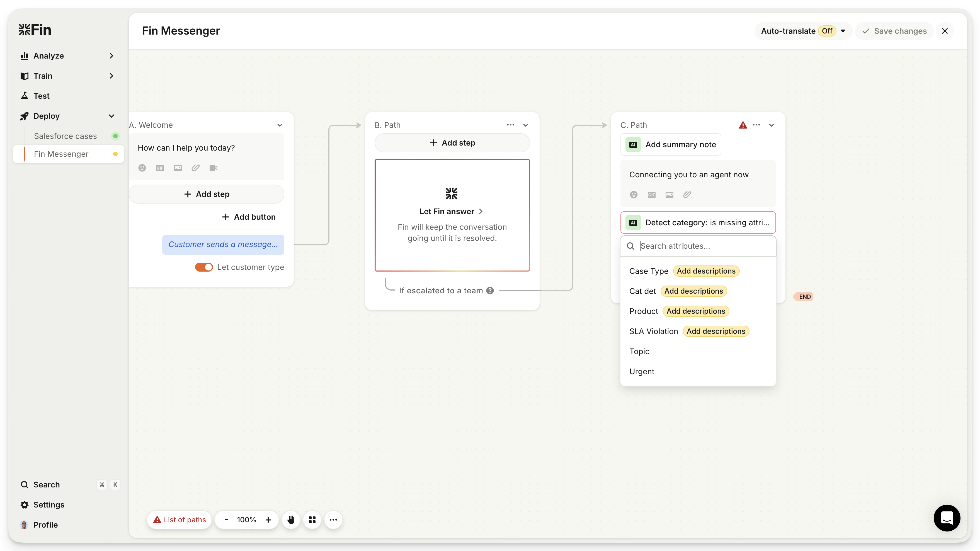The height and width of the screenshot is (551, 980).
Task: Click Add step in B. Path
Action: (x=452, y=143)
